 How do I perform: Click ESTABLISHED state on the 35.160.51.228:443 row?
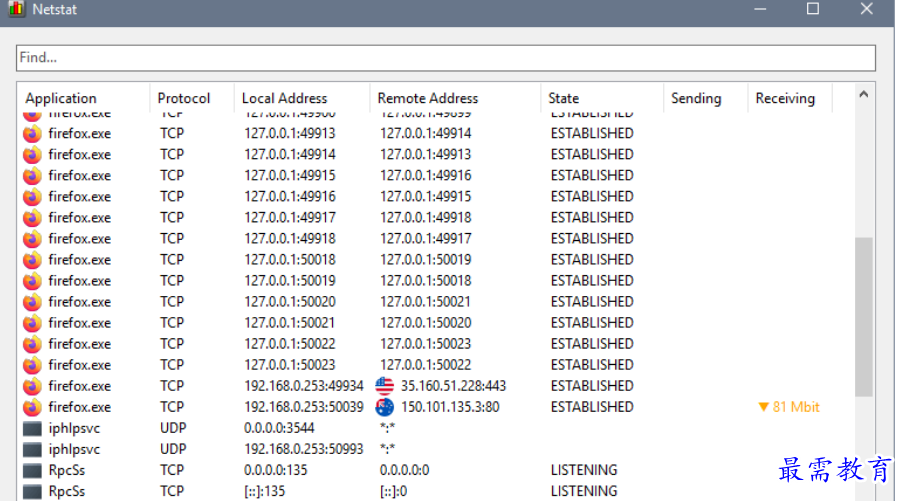592,386
